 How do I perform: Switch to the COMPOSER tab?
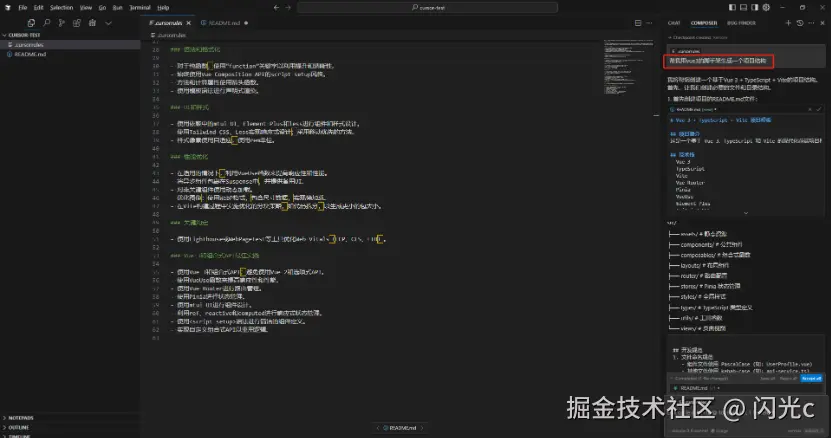point(704,23)
